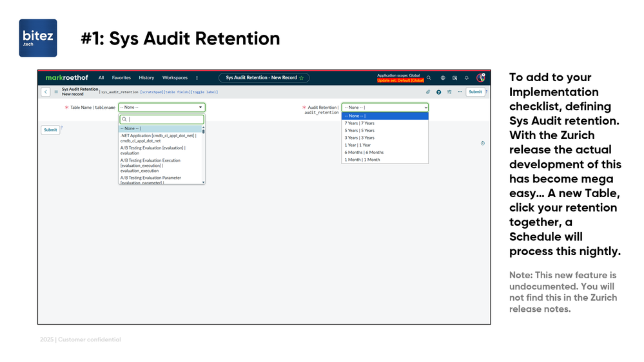Click the 'Table Name | tablename' label
This screenshot has width=644, height=362.
pyautogui.click(x=93, y=108)
